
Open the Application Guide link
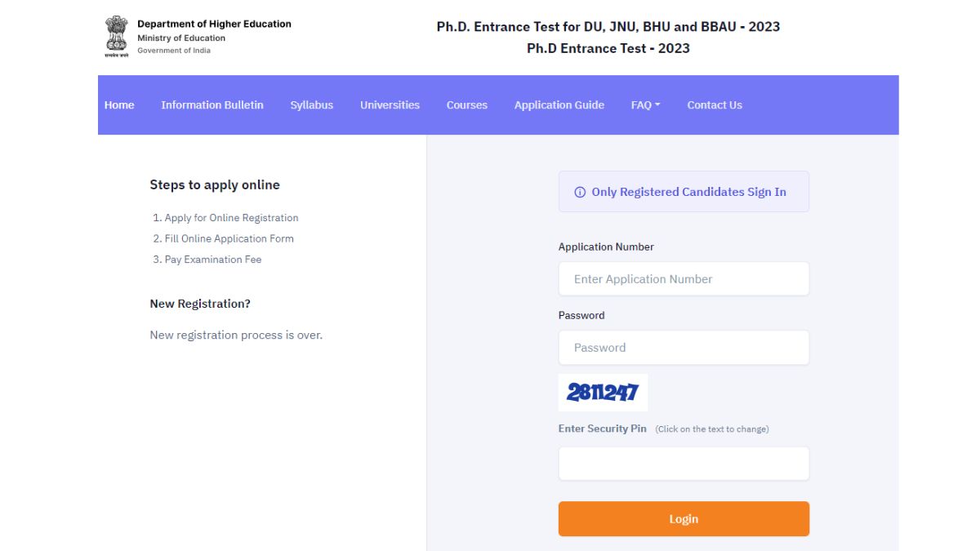(x=559, y=105)
